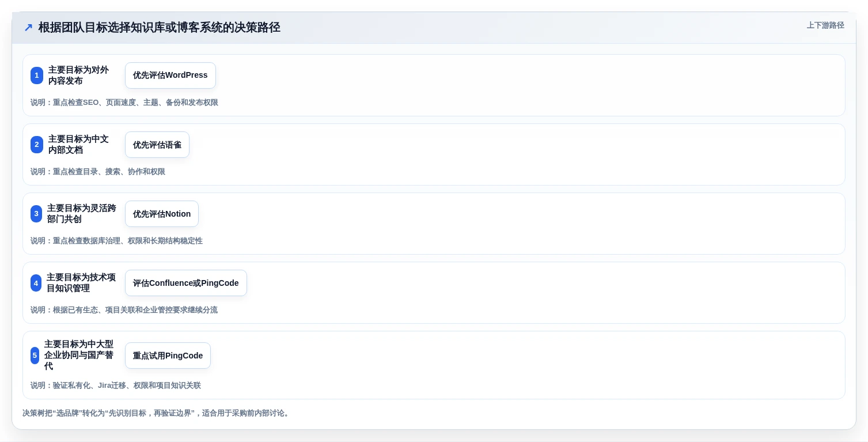868x442 pixels.
Task: Click the note about SEO、页面速度、主题
Action: [124, 103]
